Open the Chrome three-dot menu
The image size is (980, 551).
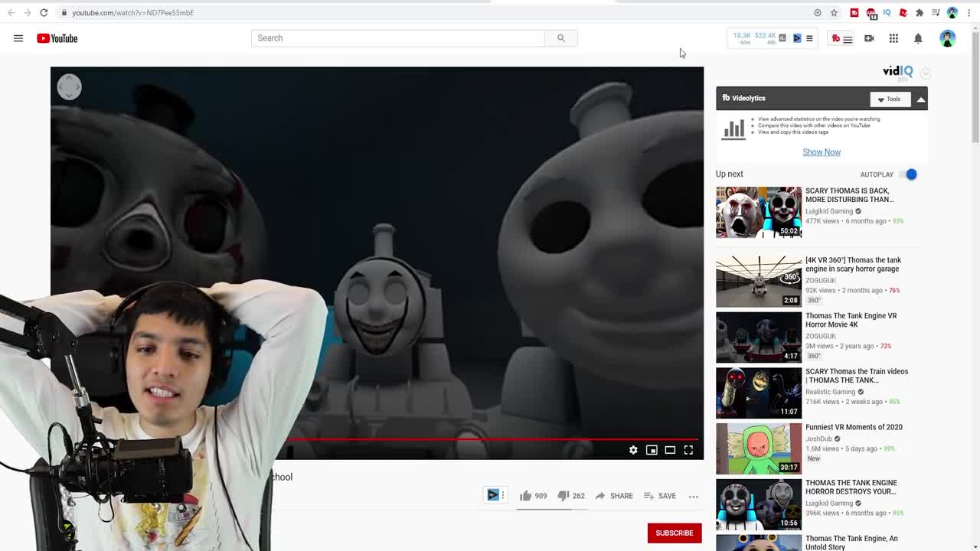point(969,12)
